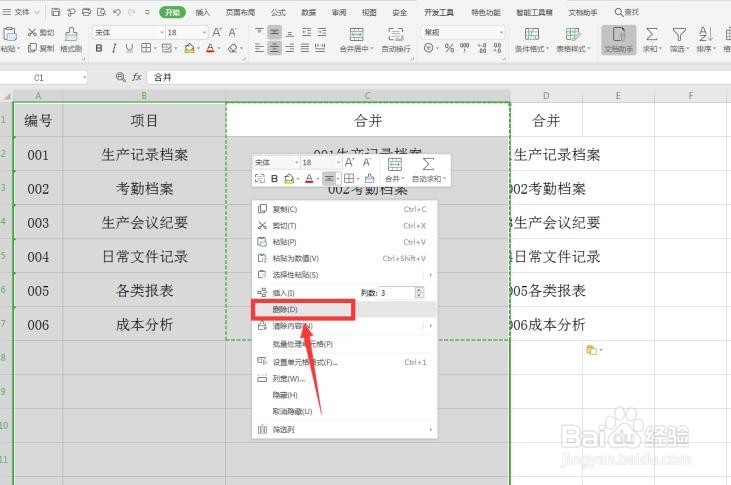The height and width of the screenshot is (485, 731).
Task: Click the increase decimal icon
Action: [482, 48]
